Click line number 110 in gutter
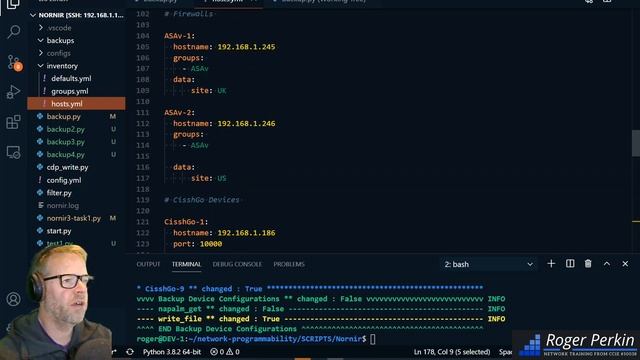This screenshot has width=640, height=360. 142,101
